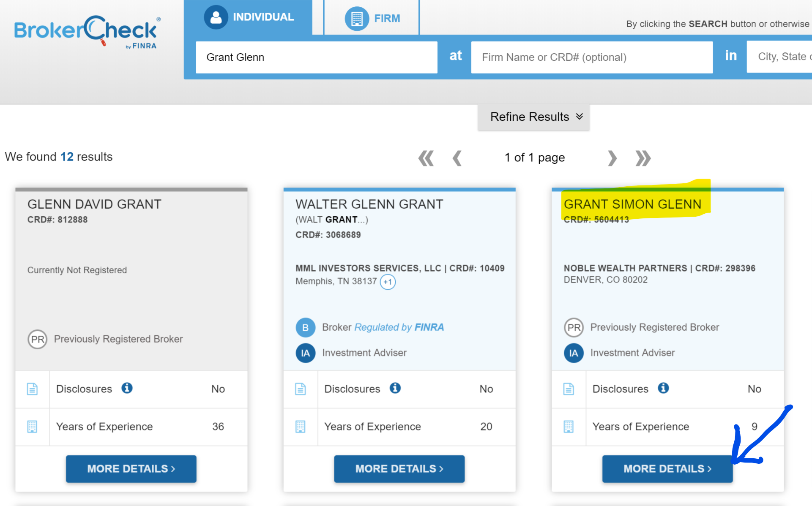Select the Individual person icon
812x506 pixels.
[x=216, y=17]
